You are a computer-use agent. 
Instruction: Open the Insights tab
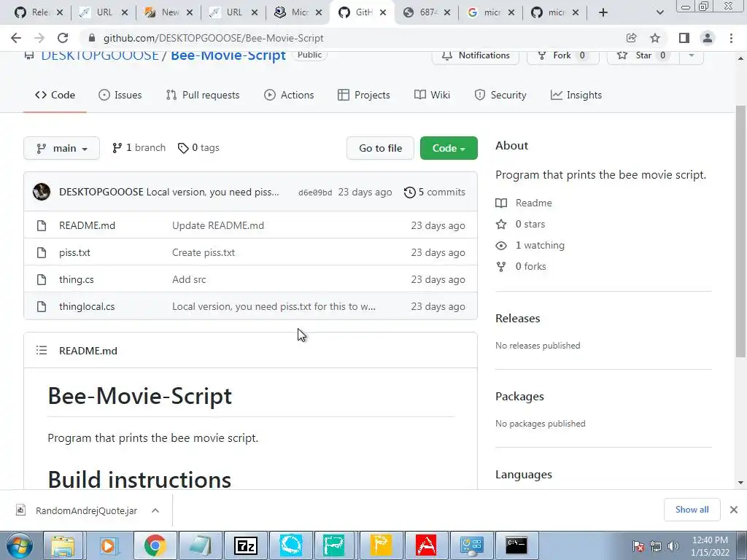pyautogui.click(x=576, y=95)
